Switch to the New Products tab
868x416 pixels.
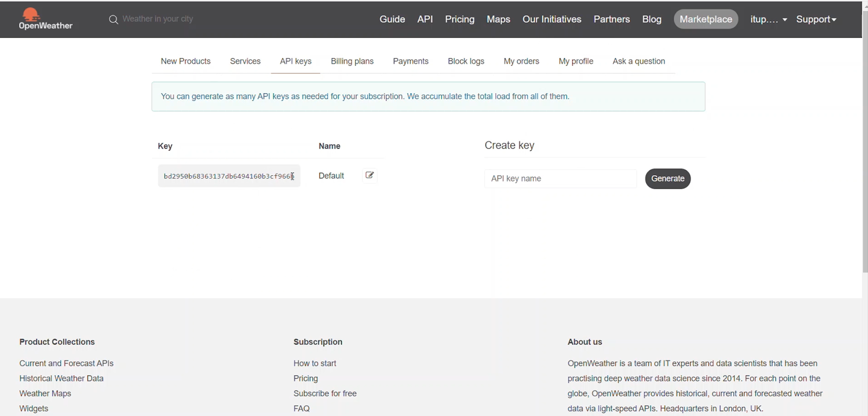186,61
